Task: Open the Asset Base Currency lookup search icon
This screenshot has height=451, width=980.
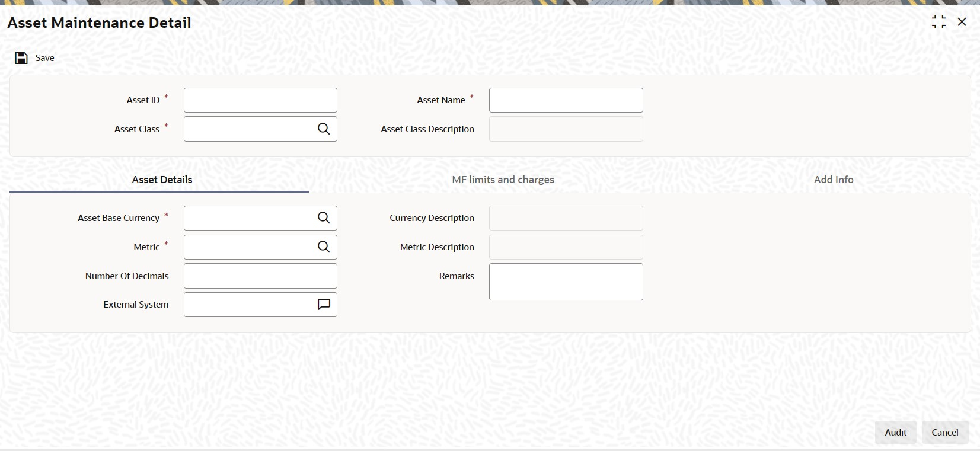Action: point(324,218)
